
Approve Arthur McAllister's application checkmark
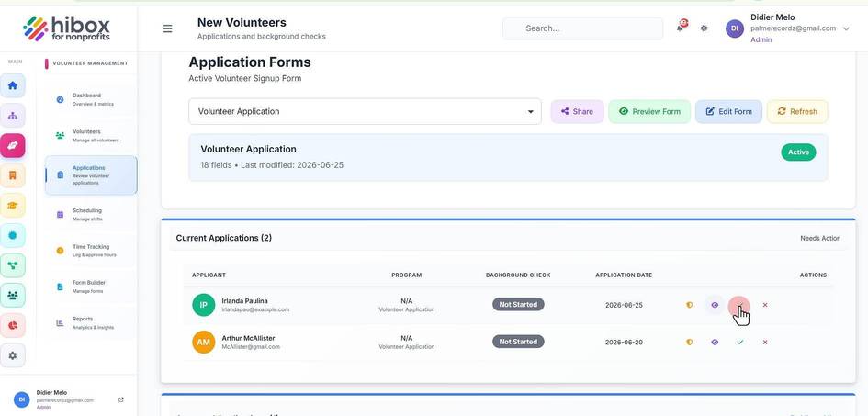coord(740,342)
